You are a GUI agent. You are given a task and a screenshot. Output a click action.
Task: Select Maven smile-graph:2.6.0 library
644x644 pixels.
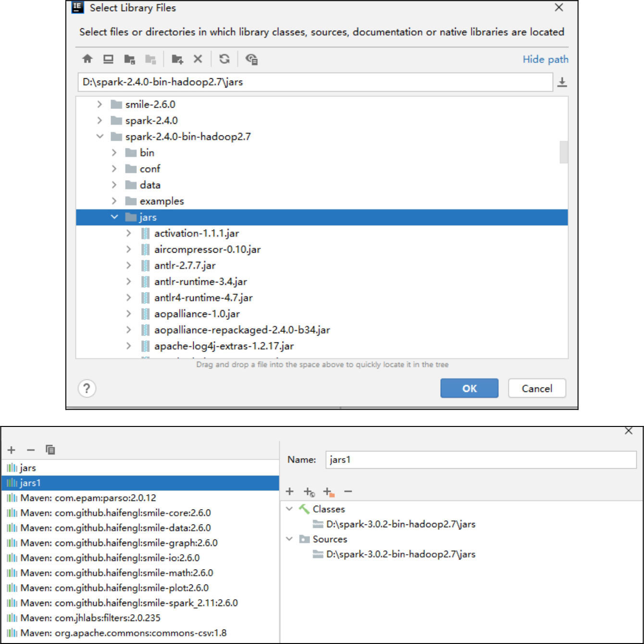140,543
